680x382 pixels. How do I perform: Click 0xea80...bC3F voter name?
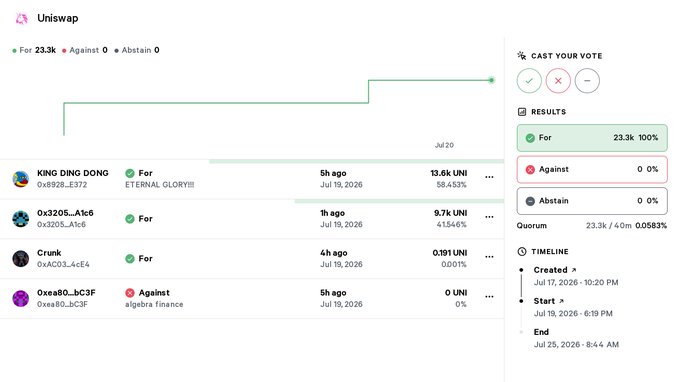(x=66, y=293)
